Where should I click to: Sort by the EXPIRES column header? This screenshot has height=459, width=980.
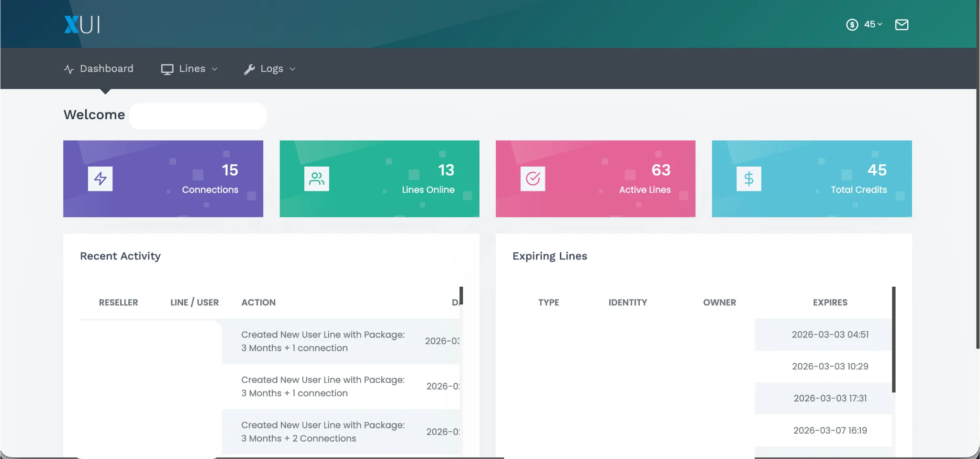click(x=830, y=302)
